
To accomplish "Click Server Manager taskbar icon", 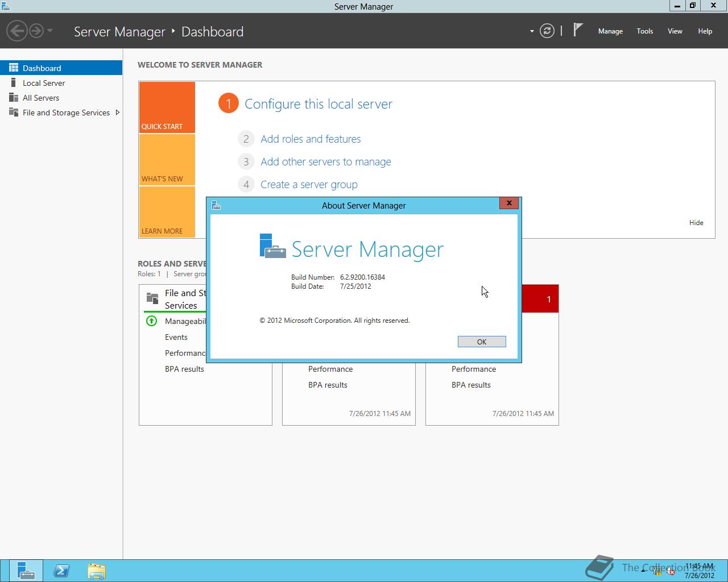I will [26, 571].
